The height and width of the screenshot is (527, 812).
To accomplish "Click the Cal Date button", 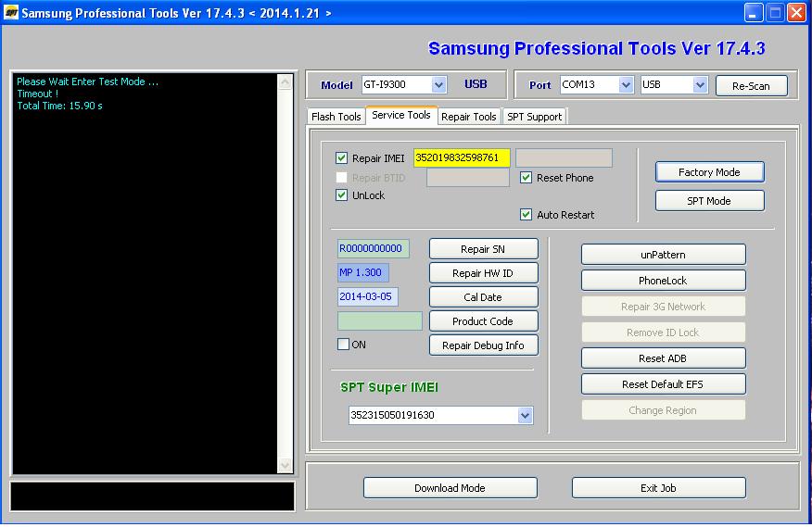I will (483, 297).
